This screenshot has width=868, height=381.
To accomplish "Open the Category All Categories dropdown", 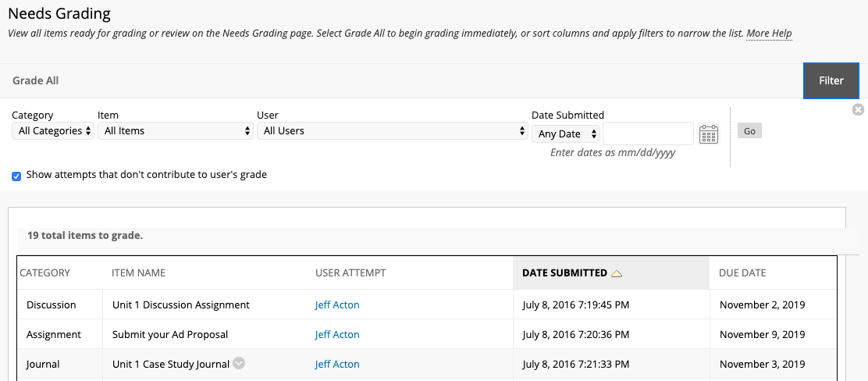I will 53,131.
